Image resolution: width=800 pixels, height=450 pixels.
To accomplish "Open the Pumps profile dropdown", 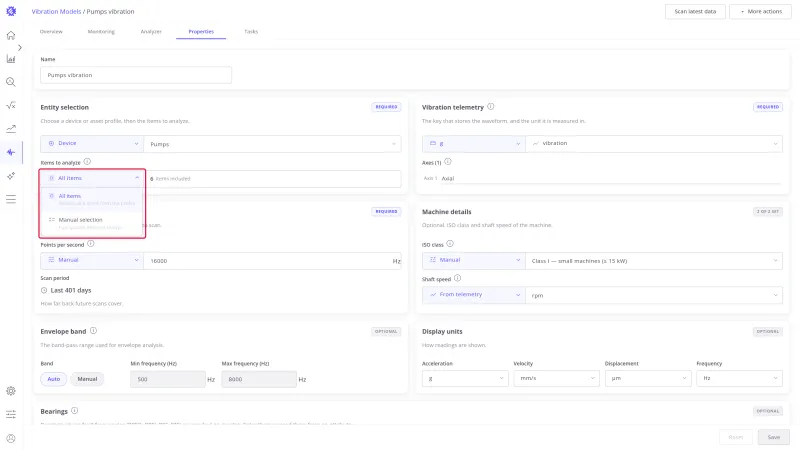I will (272, 144).
